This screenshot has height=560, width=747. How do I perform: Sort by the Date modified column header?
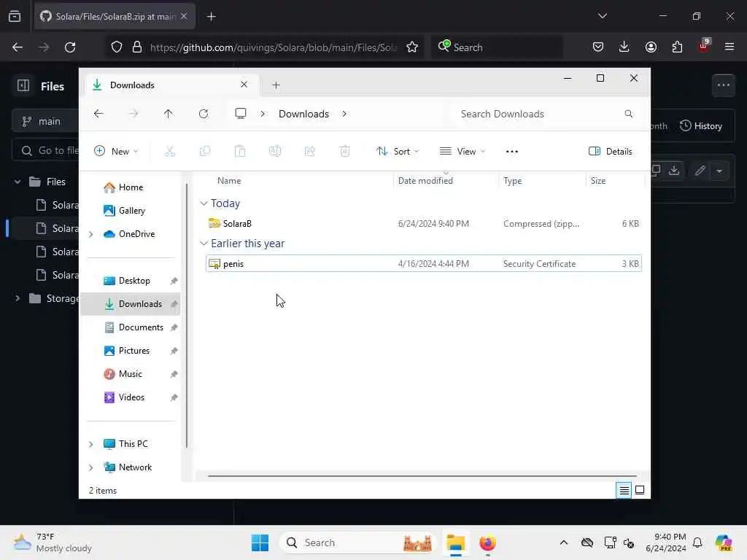click(425, 181)
